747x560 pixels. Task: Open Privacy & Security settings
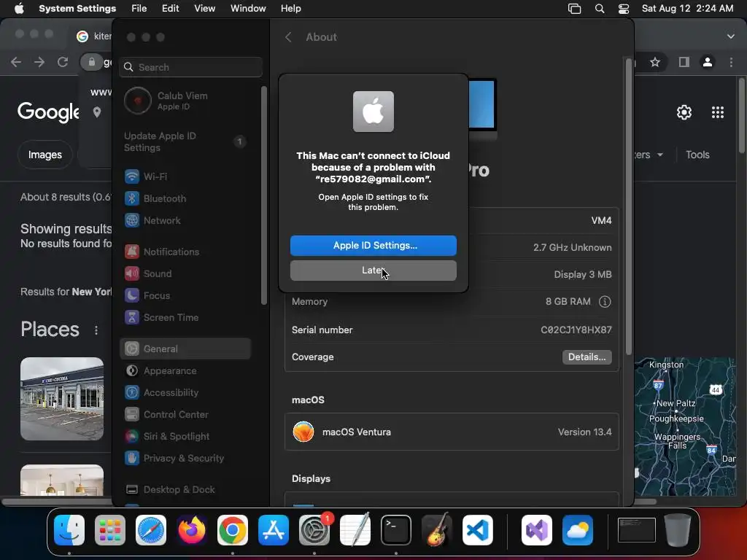coord(186,459)
